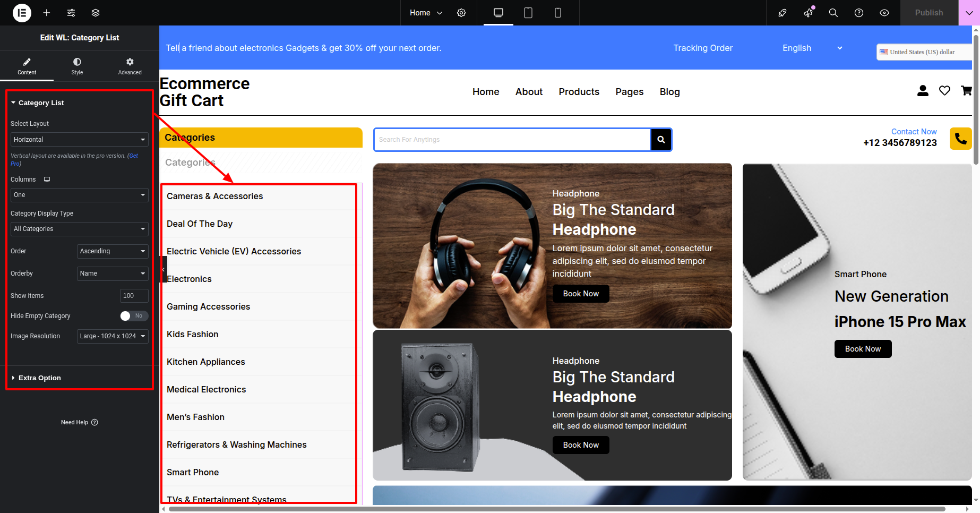Open What's New megaphone icon
Image resolution: width=980 pixels, height=513 pixels.
(808, 13)
